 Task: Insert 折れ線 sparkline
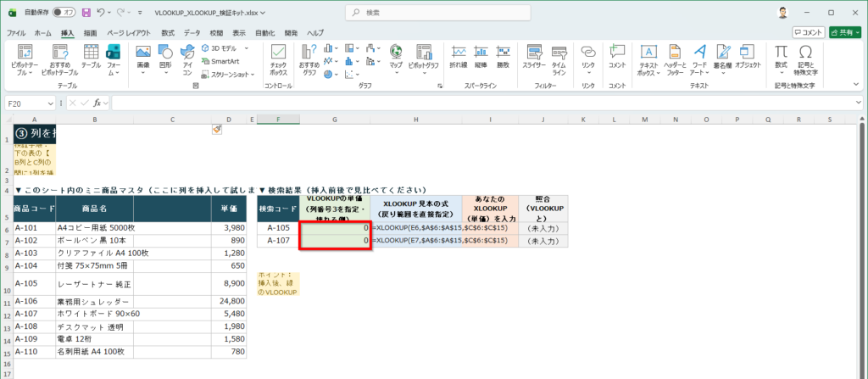458,56
